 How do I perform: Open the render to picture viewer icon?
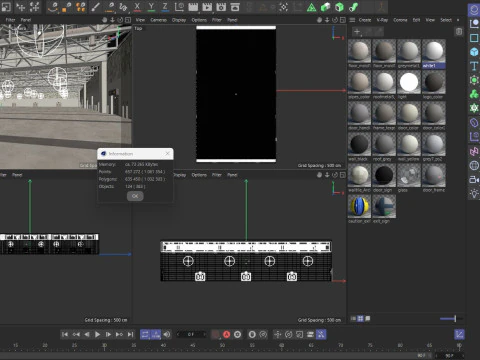(207, 7)
